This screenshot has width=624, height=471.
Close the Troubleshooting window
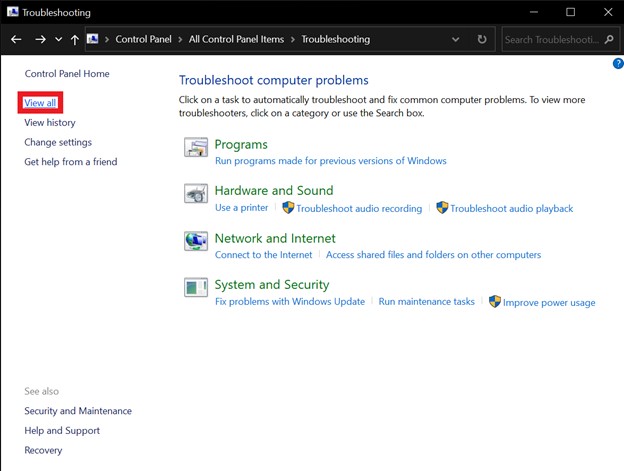(x=608, y=12)
